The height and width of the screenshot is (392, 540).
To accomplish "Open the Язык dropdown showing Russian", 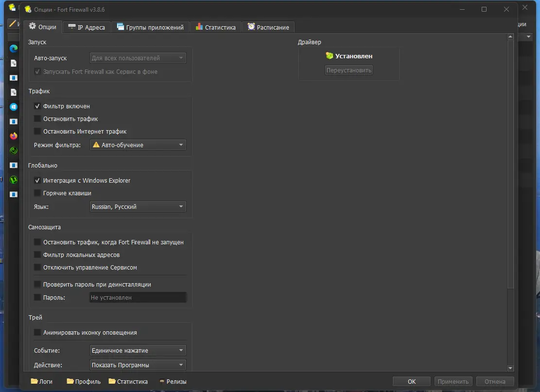I will coord(138,206).
